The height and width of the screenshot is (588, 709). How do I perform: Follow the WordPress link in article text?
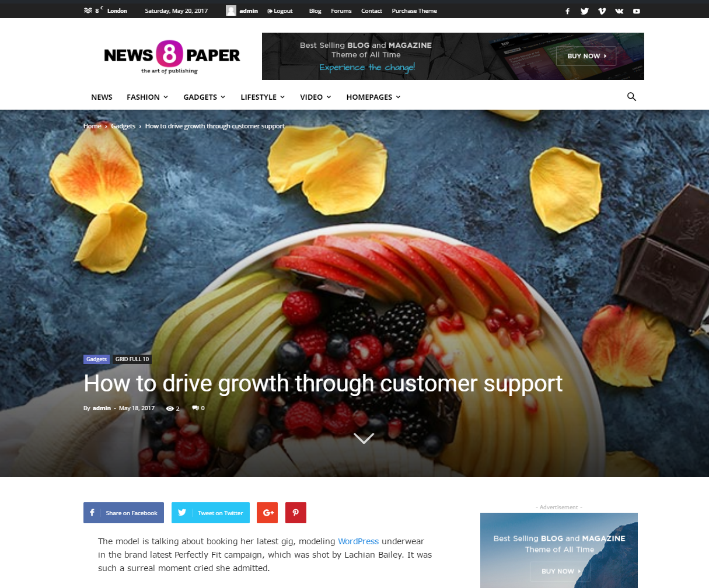pos(358,541)
